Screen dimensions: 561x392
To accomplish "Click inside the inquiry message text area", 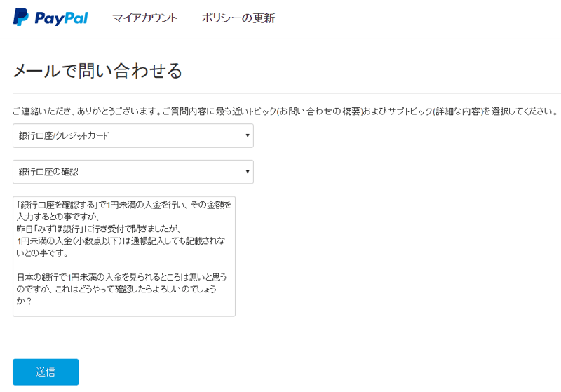I will coord(124,256).
